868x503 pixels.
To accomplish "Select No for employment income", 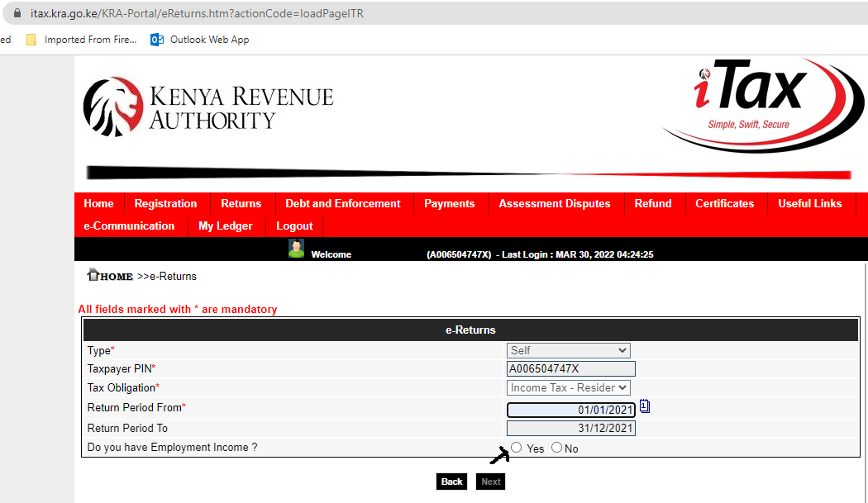I will [556, 447].
